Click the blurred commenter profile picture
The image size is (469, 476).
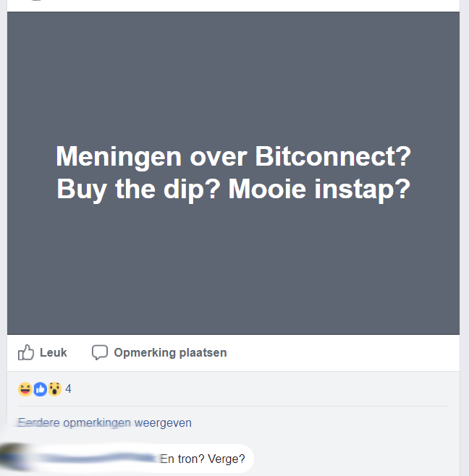point(14,458)
